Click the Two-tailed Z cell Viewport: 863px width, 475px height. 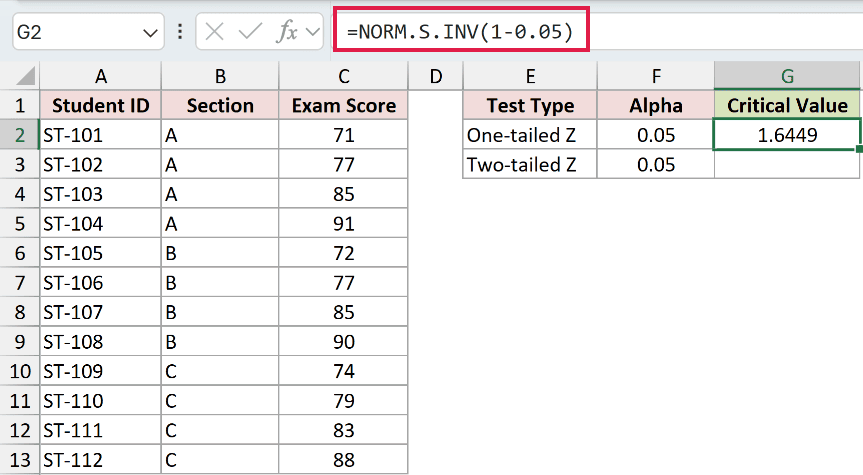(530, 165)
